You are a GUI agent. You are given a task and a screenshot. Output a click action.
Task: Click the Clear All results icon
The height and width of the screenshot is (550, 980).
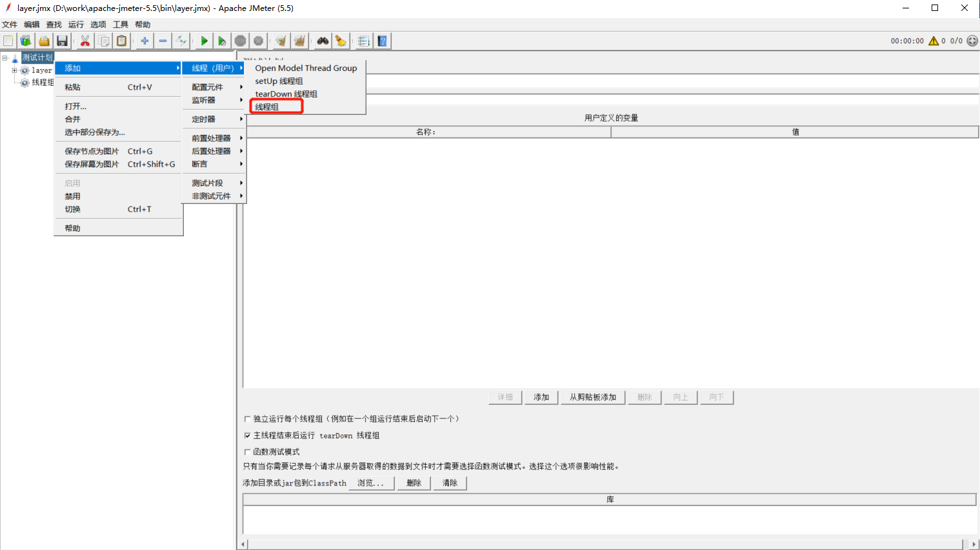pos(299,41)
